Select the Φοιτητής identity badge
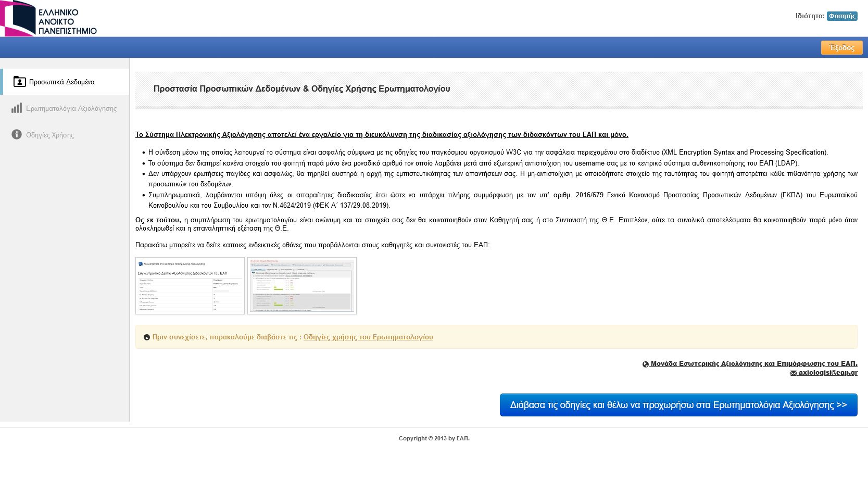 click(841, 16)
